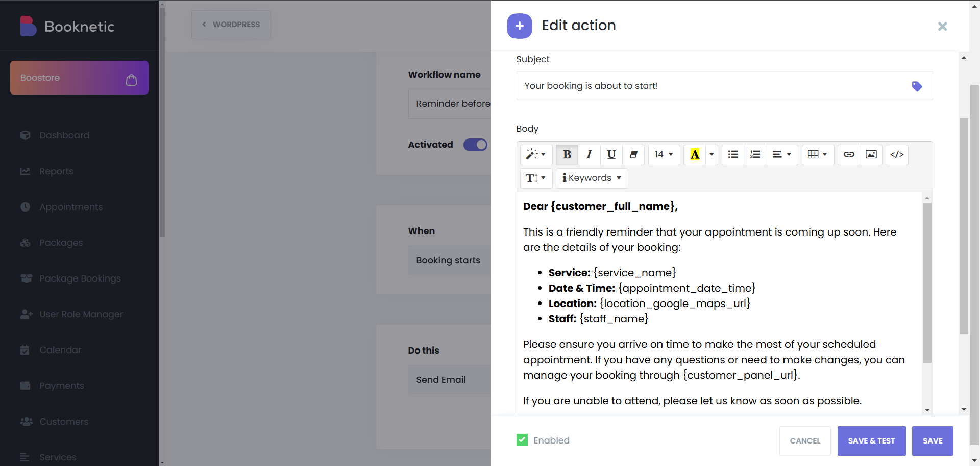This screenshot has height=466, width=980.
Task: Click the Services list icon
Action: click(x=25, y=457)
